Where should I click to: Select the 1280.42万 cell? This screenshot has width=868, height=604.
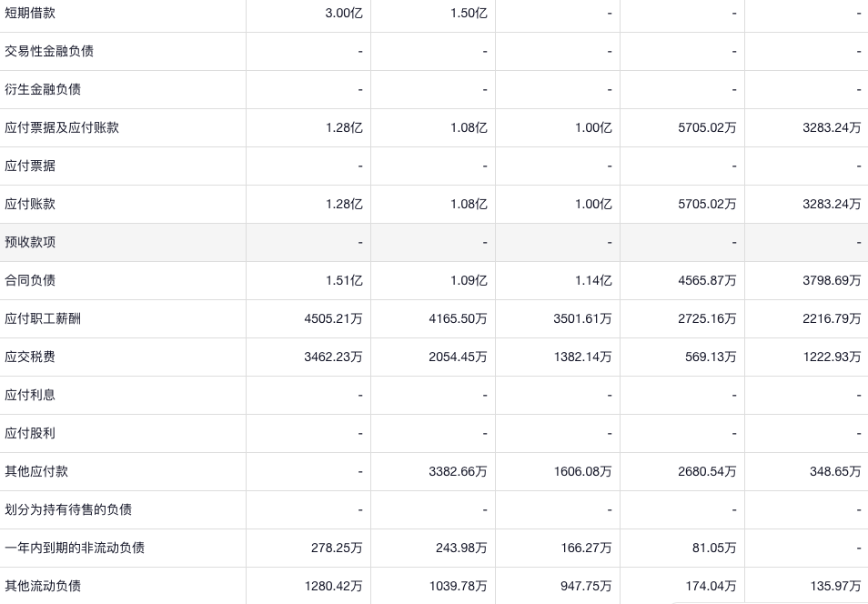(333, 586)
